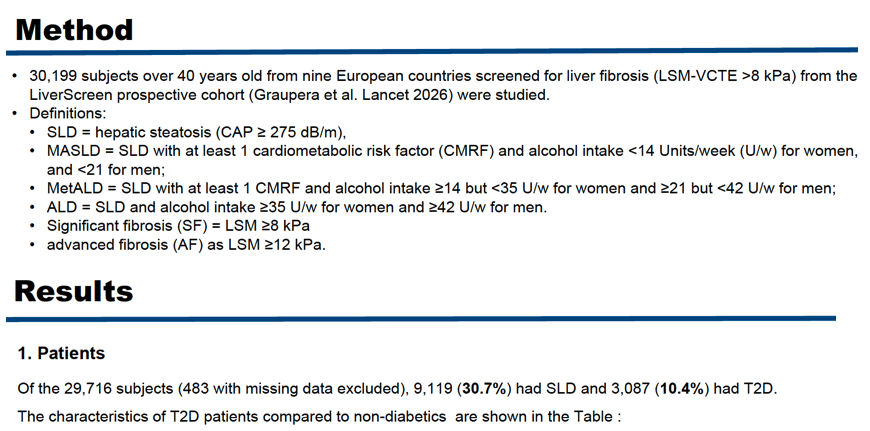Click the MetALD definition bullet

coord(441,189)
